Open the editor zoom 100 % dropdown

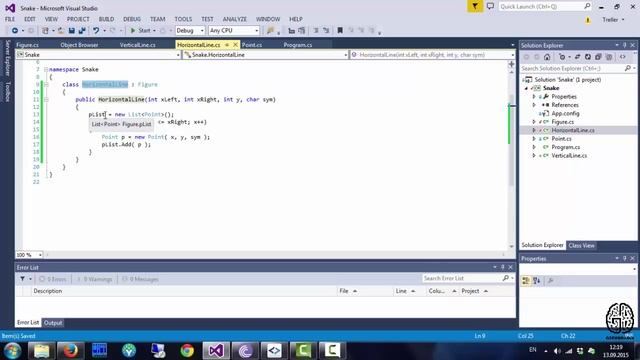(29, 255)
